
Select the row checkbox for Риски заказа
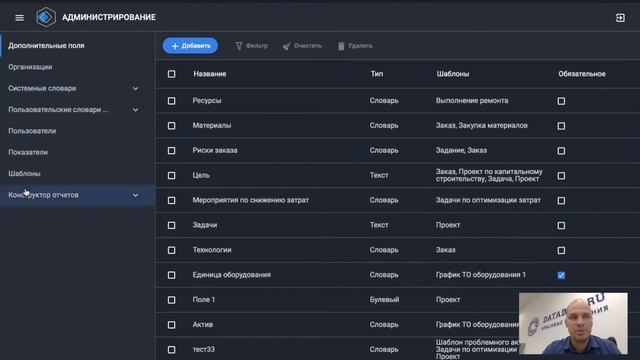click(x=171, y=151)
